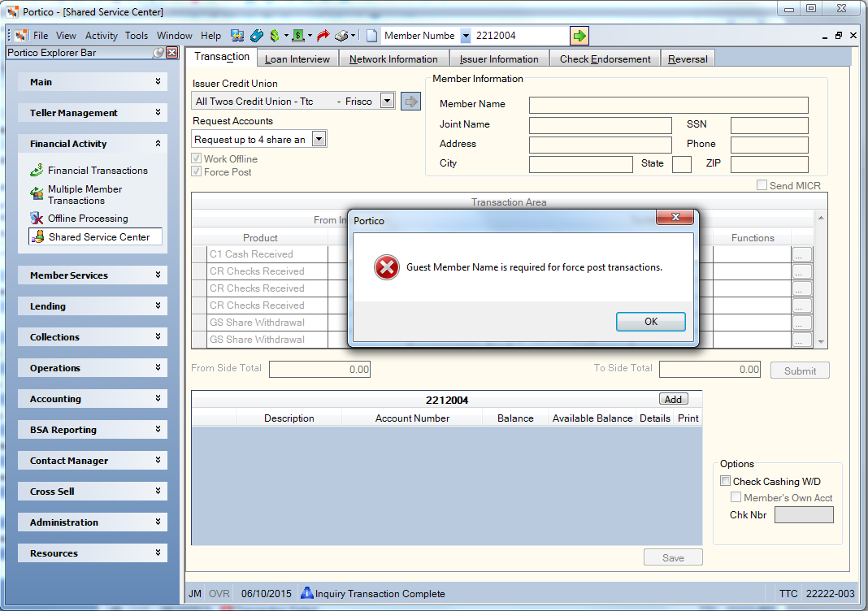Expand the Resources section

(x=93, y=553)
